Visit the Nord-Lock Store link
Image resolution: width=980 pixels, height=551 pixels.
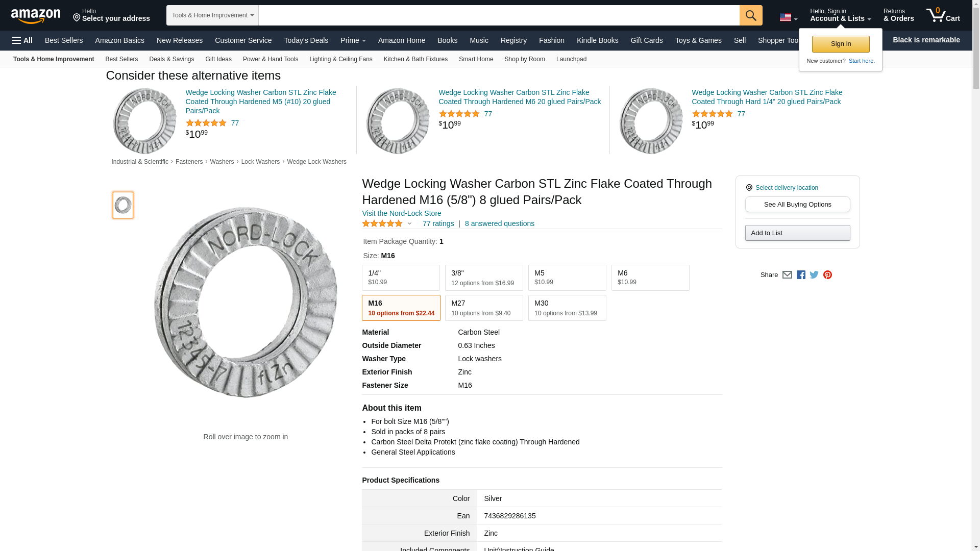(401, 213)
